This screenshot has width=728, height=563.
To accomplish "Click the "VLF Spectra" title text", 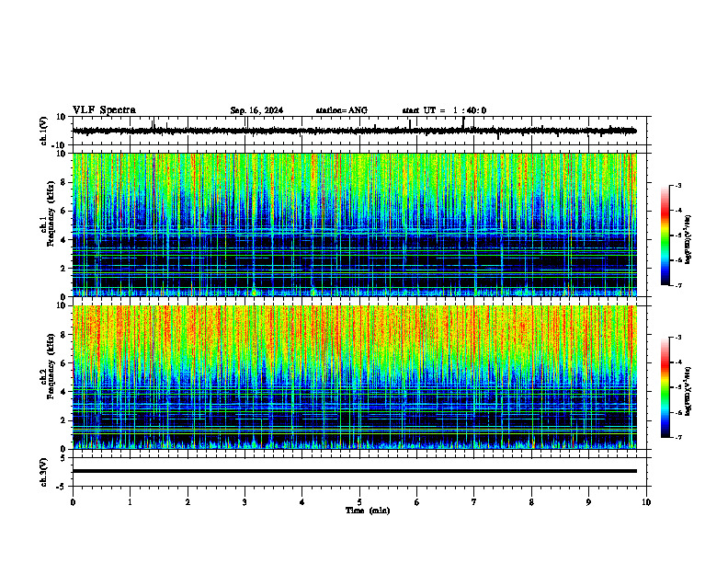I will point(104,110).
